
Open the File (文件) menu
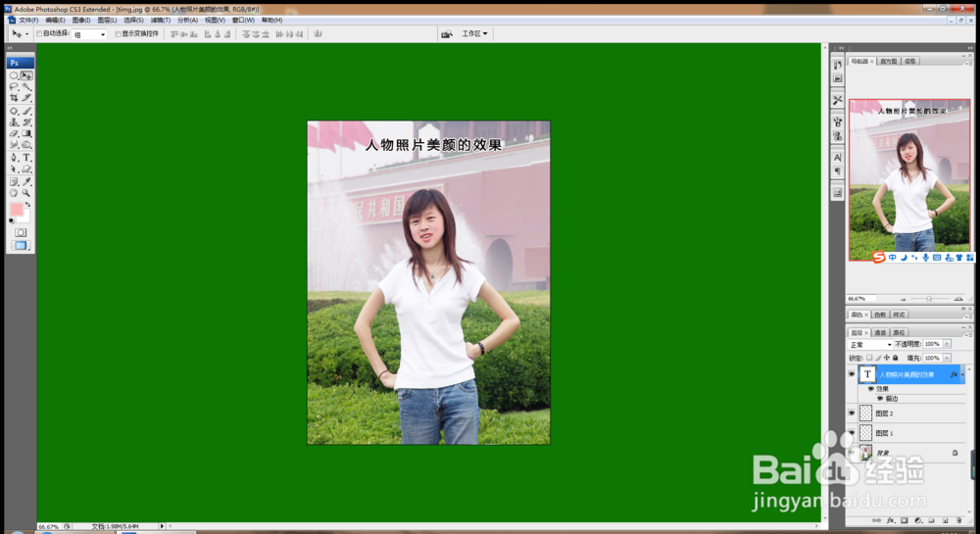28,20
